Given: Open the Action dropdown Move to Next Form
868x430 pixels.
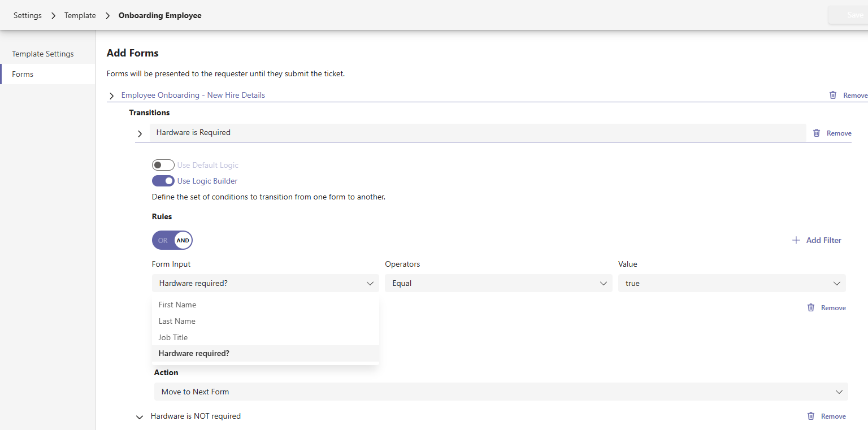Looking at the screenshot, I should 500,392.
